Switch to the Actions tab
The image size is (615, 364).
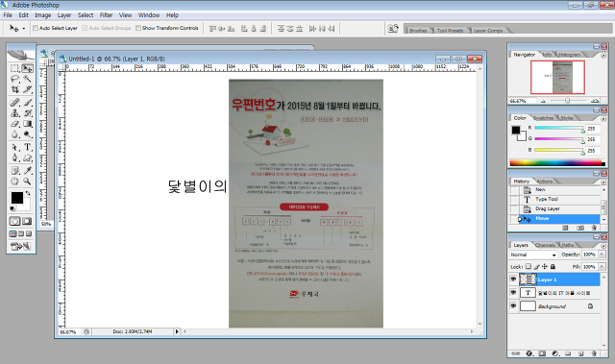[545, 182]
